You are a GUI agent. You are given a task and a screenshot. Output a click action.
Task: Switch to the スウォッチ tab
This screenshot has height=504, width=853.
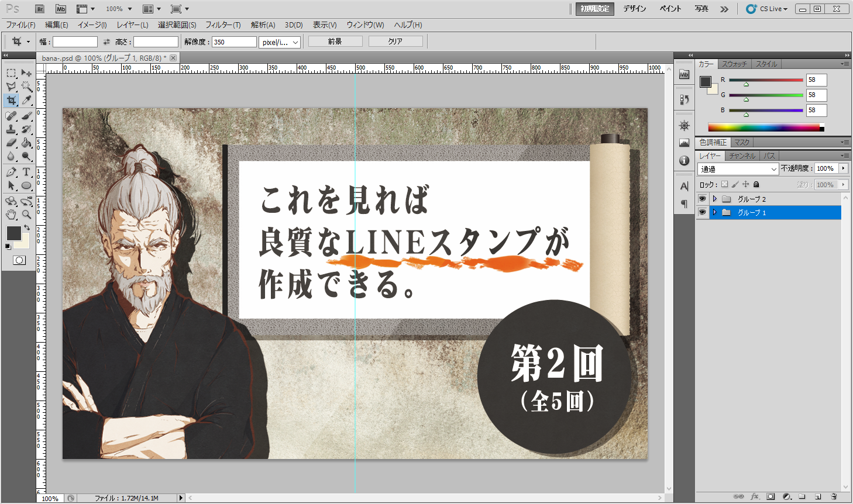734,64
